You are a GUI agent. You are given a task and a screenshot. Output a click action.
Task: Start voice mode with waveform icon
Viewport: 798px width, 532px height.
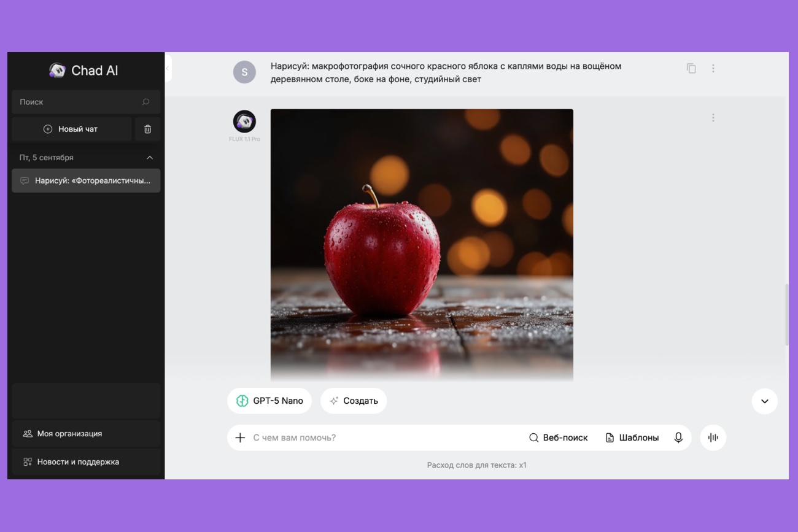point(713,438)
